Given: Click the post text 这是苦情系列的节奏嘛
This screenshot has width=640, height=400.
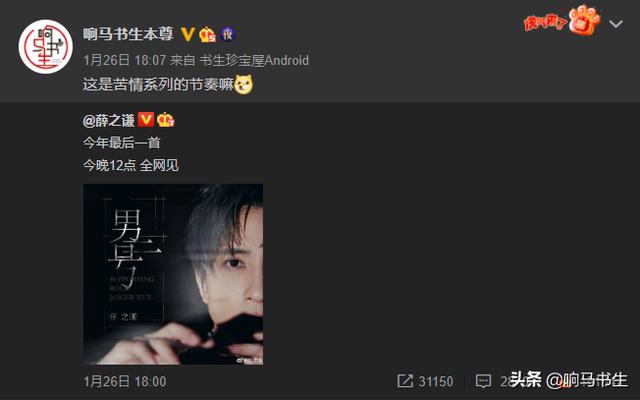Looking at the screenshot, I should pyautogui.click(x=158, y=85).
